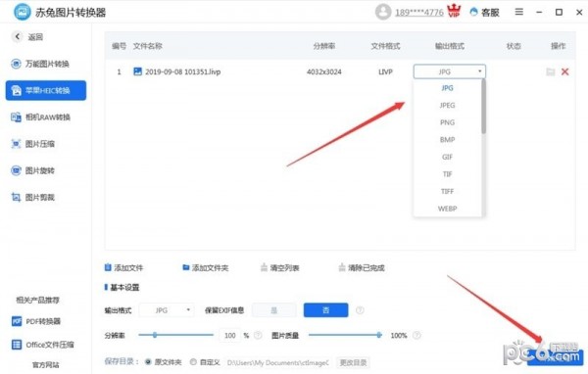Open the row's output format JPG dropdown
Screen dimensions: 588x374
[449, 71]
